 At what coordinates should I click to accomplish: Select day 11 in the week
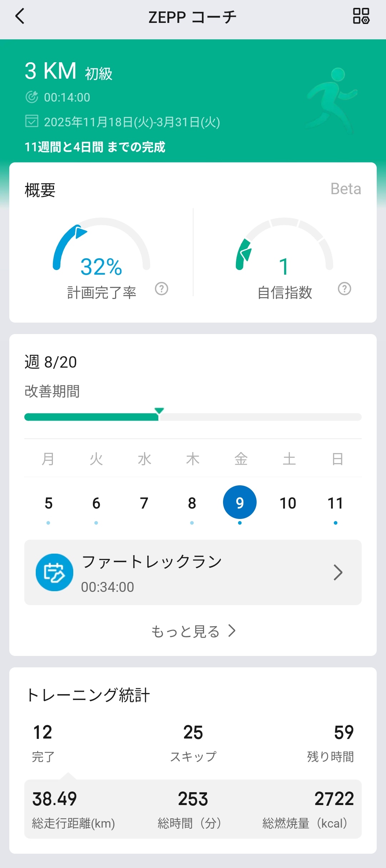pos(335,503)
